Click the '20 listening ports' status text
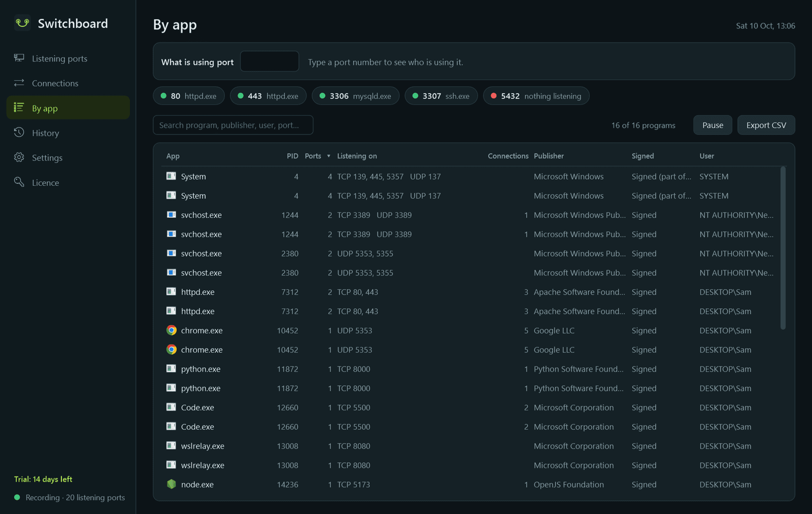 (95, 497)
